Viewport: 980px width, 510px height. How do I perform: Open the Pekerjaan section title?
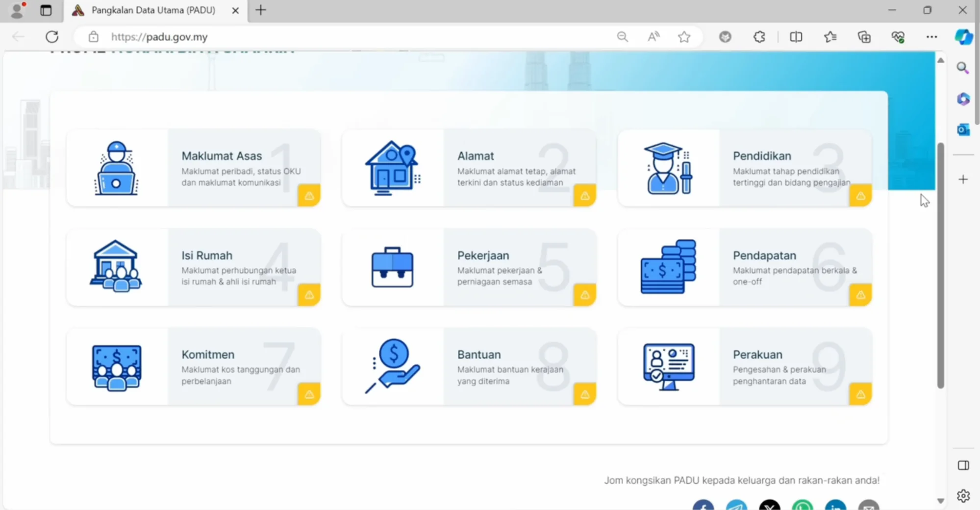pos(483,255)
